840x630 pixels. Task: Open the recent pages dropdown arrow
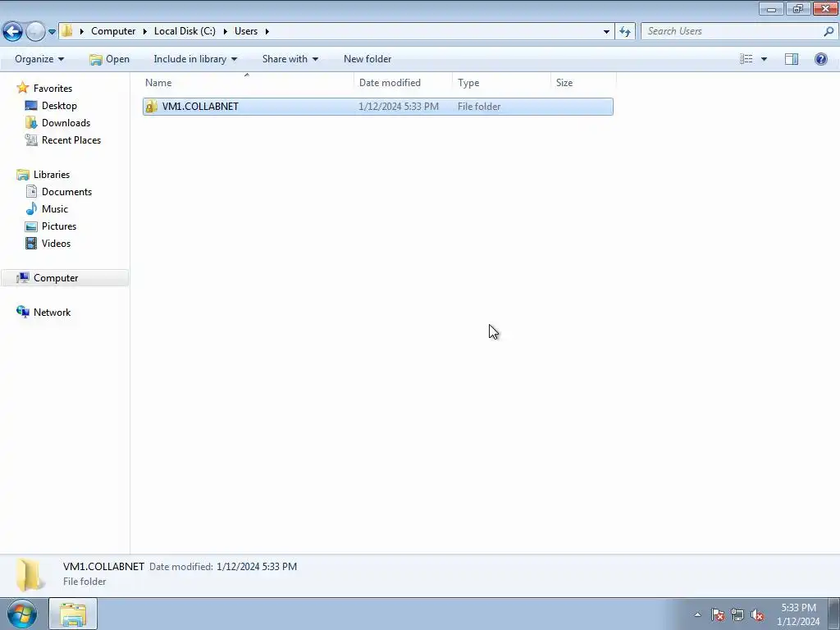point(52,32)
